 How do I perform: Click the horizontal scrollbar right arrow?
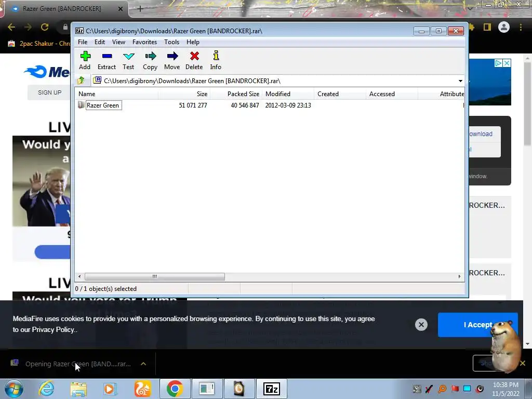[459, 276]
